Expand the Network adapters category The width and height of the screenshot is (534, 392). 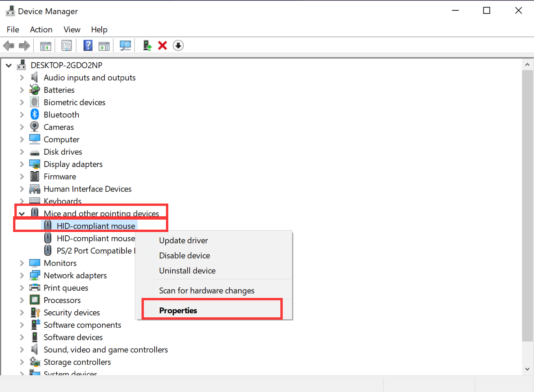[22, 276]
